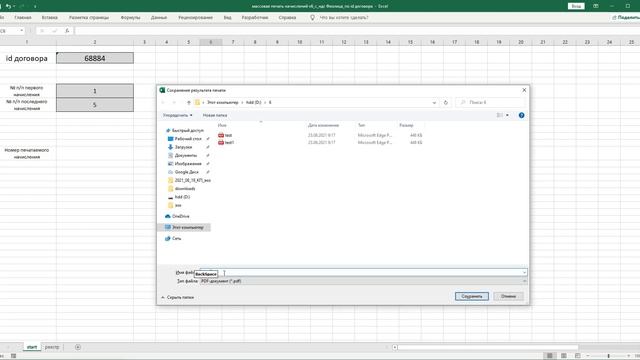
Task: Click the refresh icon next to address bar
Action: (446, 102)
